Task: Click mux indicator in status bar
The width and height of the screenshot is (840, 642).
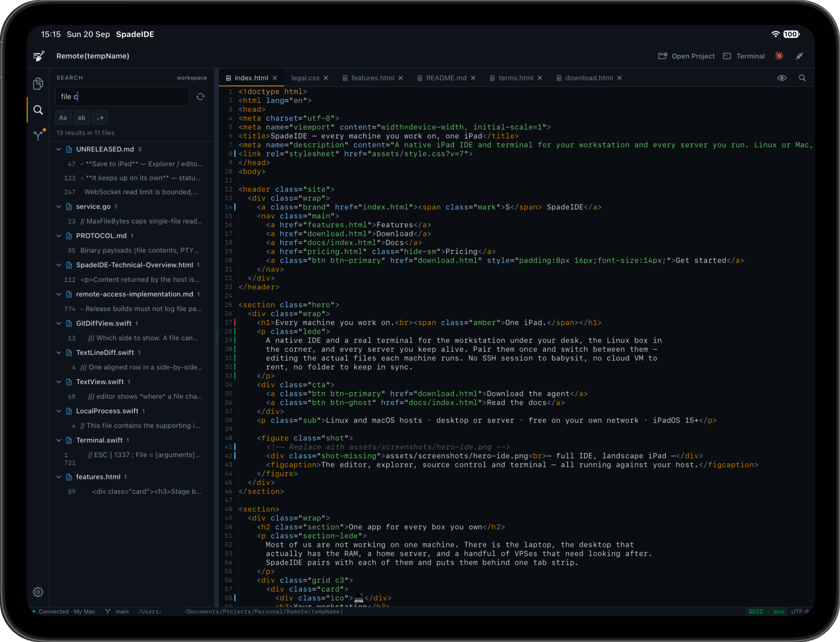Action: [779, 612]
